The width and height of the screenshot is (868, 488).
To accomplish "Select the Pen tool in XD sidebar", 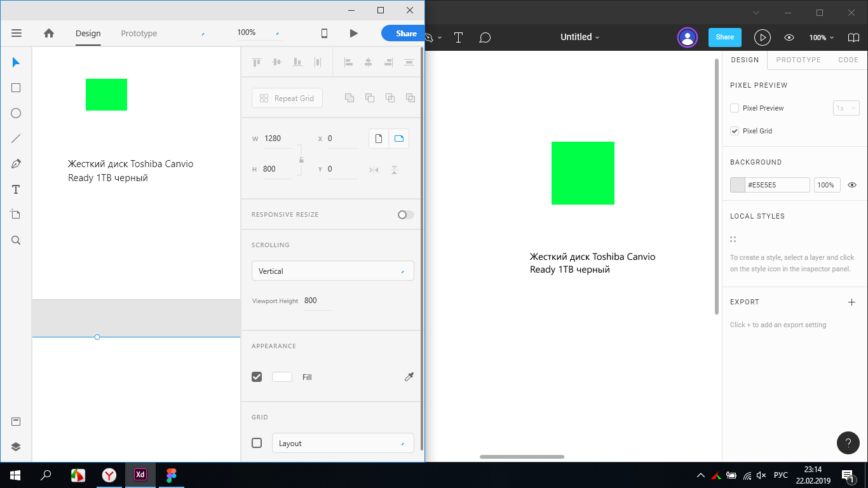I will [x=16, y=164].
